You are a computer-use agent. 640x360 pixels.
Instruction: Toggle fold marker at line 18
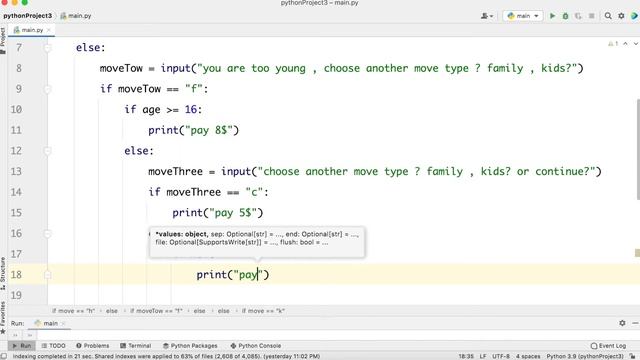pos(47,275)
